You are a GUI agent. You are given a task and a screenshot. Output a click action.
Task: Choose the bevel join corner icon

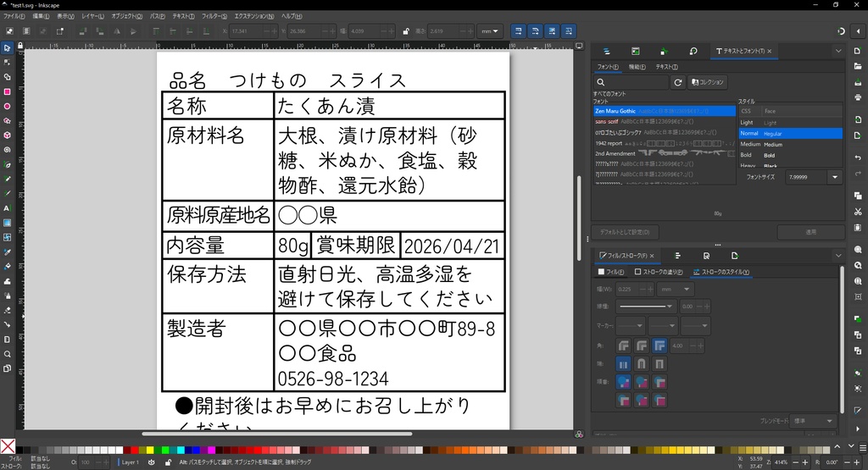coord(624,346)
